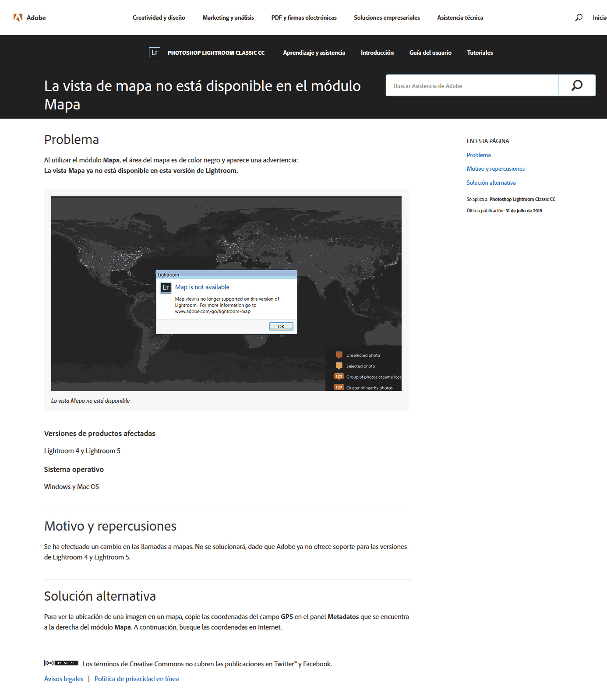Select the Aprendizaje y asistencia tab
Image resolution: width=607 pixels, height=700 pixels.
(x=314, y=53)
